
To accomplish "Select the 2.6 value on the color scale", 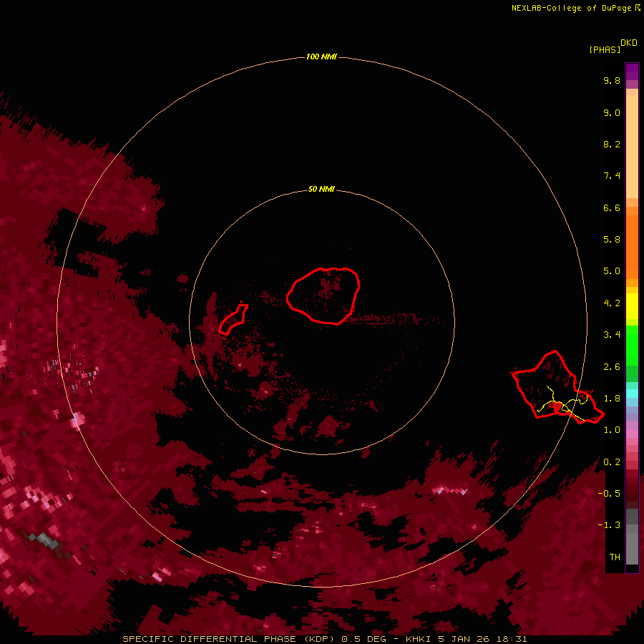I will click(612, 367).
